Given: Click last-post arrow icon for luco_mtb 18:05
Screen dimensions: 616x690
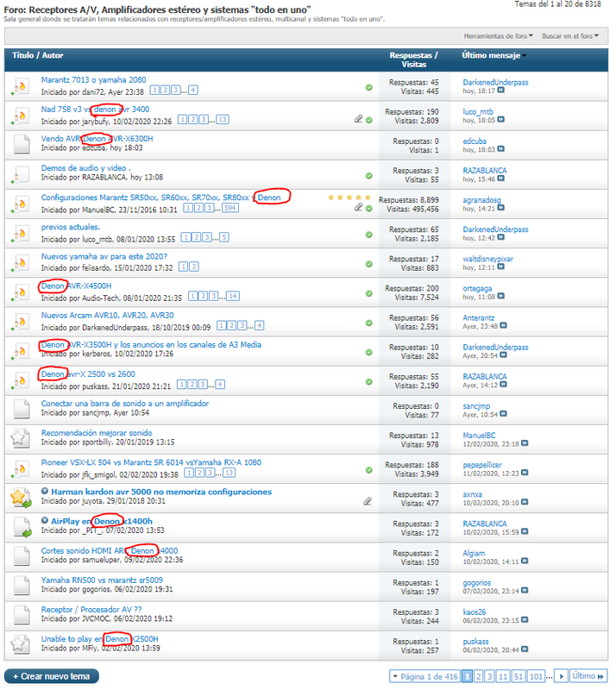Looking at the screenshot, I should coord(500,120).
